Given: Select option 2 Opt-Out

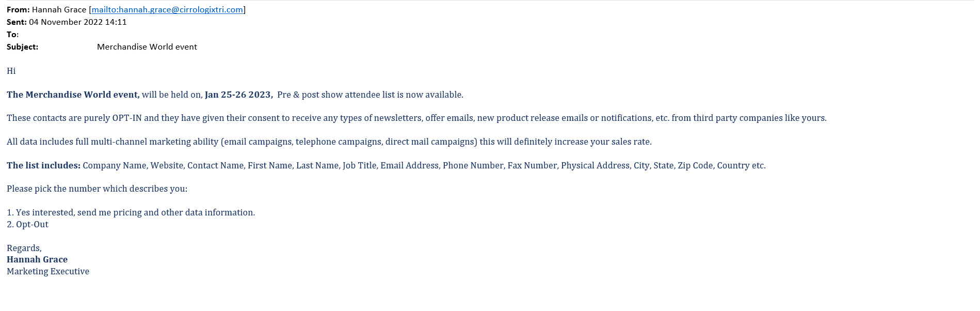Looking at the screenshot, I should click(x=27, y=224).
